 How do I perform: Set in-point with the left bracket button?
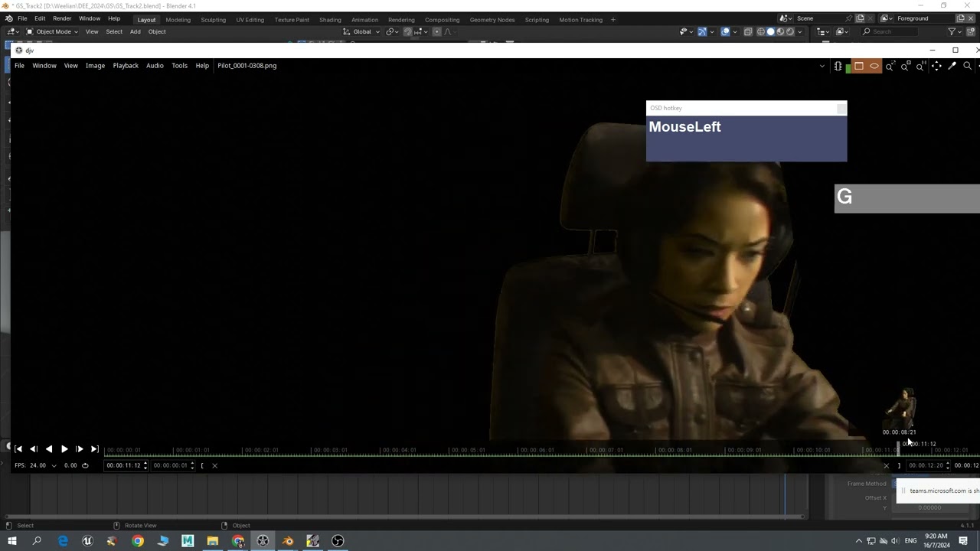tap(202, 465)
